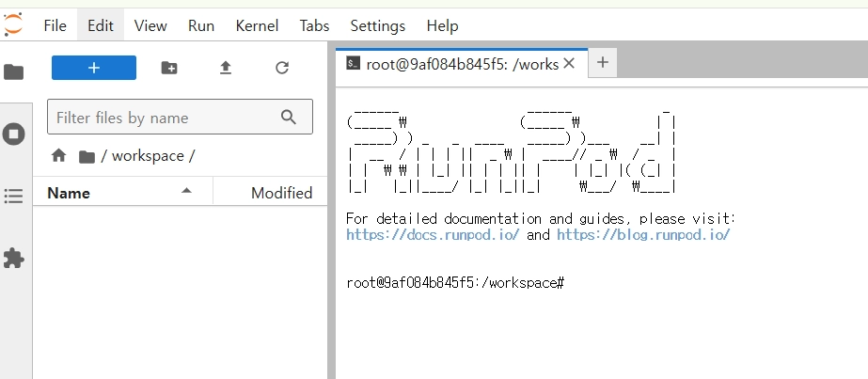This screenshot has height=379, width=868.
Task: Open the blog.runpod.io link
Action: 643,234
